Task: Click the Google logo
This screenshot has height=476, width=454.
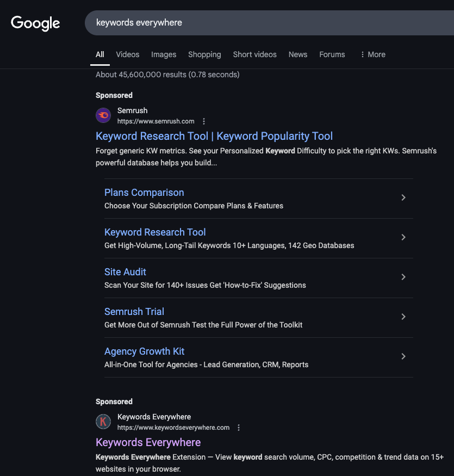Action: 35,23
